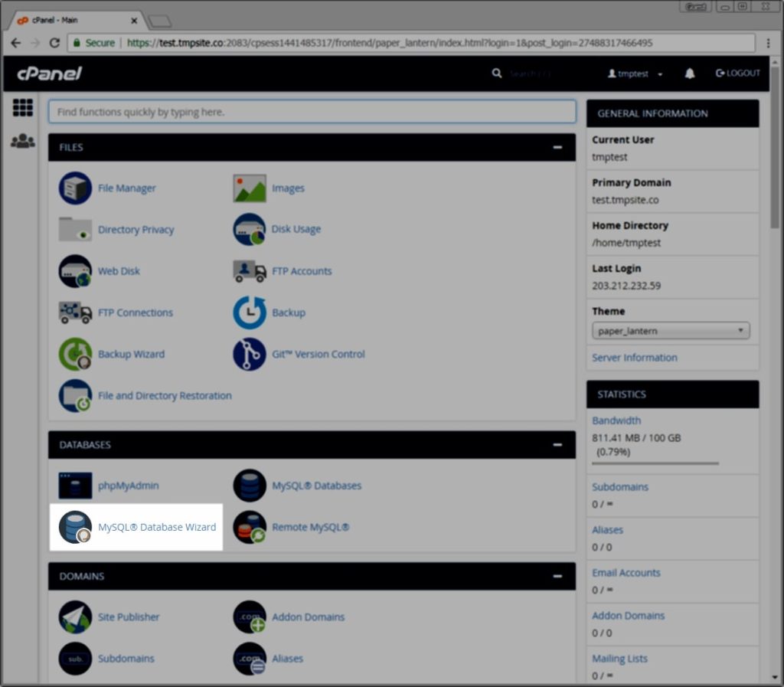Collapse the Domains section

click(557, 577)
